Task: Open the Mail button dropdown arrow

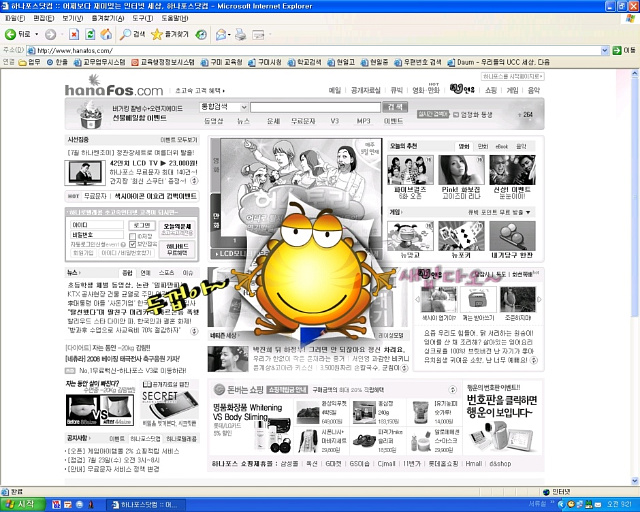Action: [x=229, y=35]
